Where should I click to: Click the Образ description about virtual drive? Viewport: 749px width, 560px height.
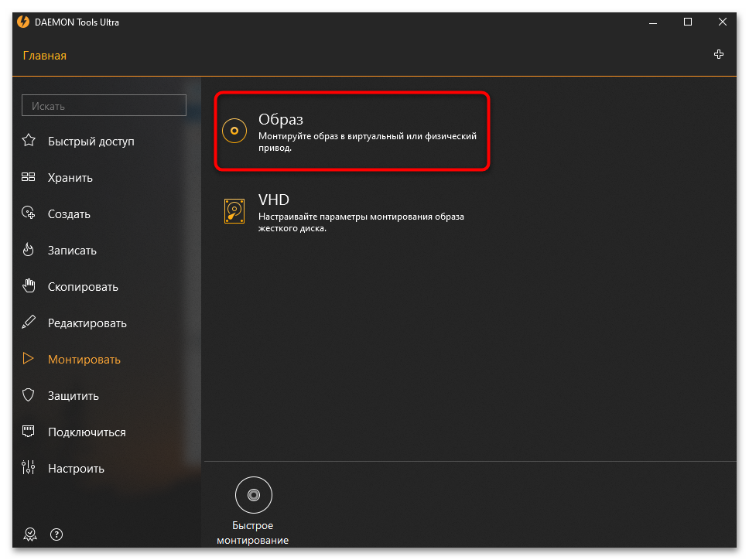[368, 142]
